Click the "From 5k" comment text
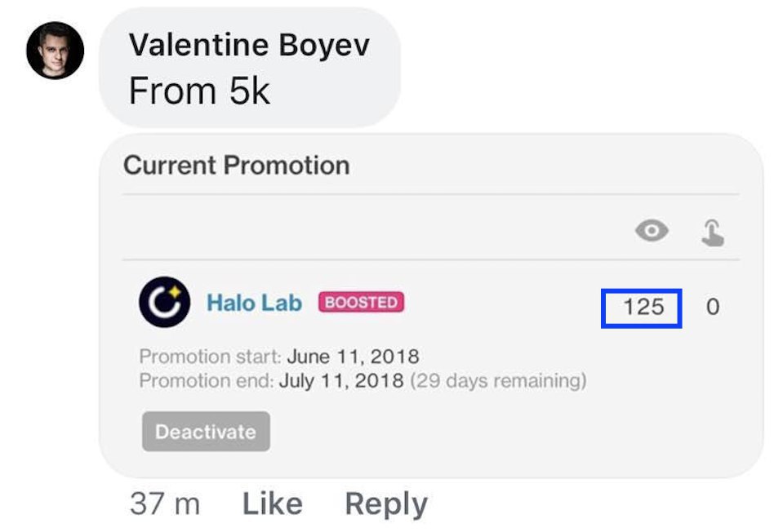Image resolution: width=774 pixels, height=532 pixels. coord(199,91)
